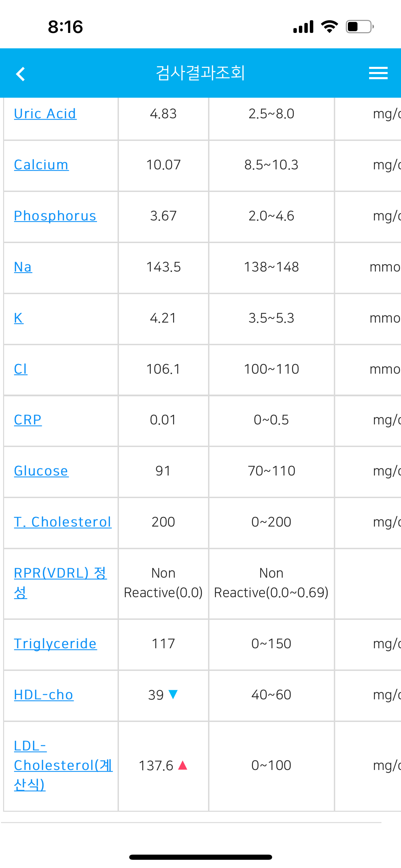Tap the K test link
The image size is (401, 868).
tap(19, 318)
